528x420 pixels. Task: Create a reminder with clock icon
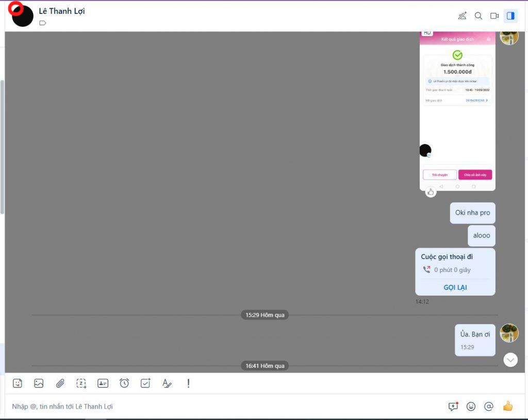(124, 383)
